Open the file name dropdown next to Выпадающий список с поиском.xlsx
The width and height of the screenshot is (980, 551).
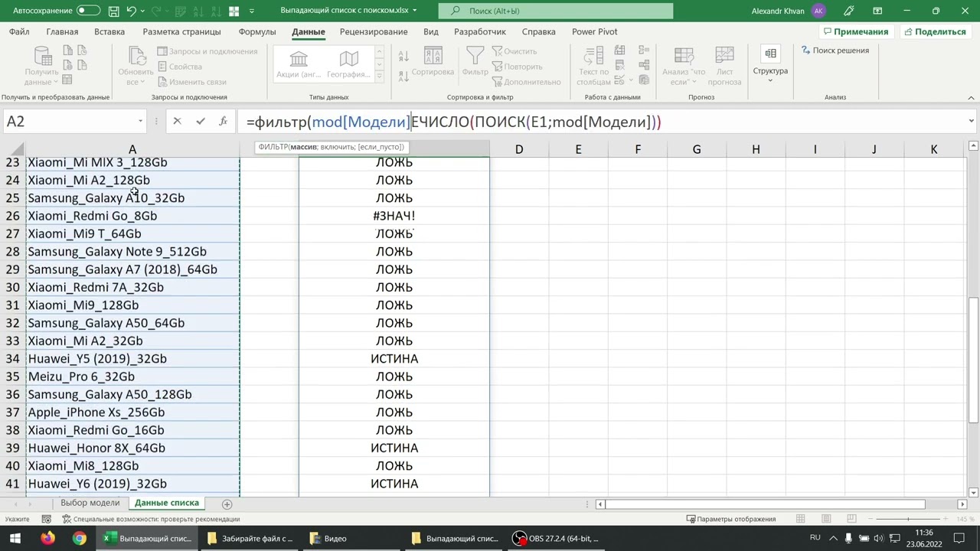click(x=415, y=11)
